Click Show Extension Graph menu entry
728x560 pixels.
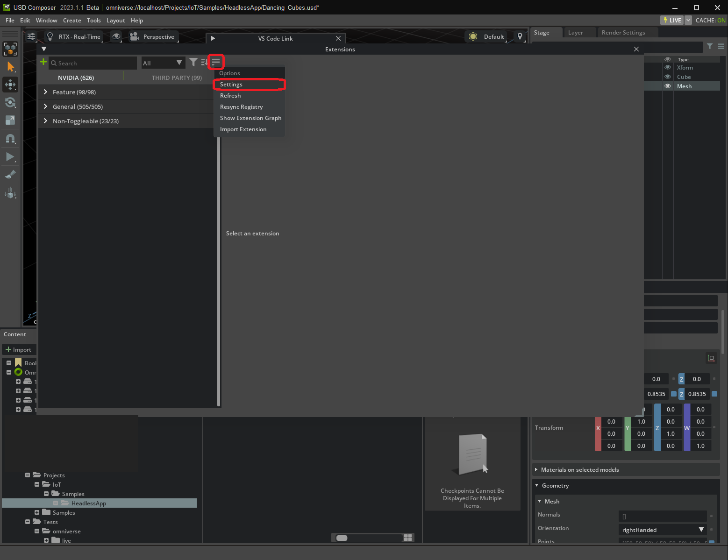[249, 118]
